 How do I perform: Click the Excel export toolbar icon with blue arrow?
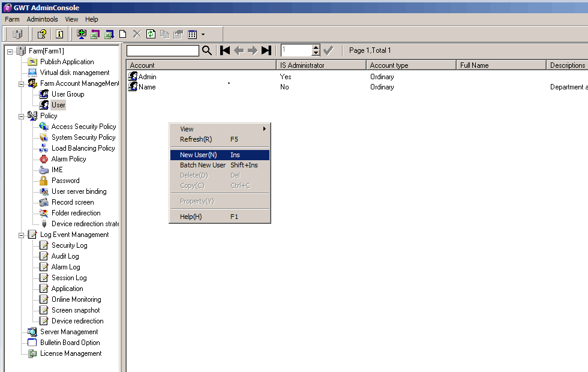(x=109, y=34)
